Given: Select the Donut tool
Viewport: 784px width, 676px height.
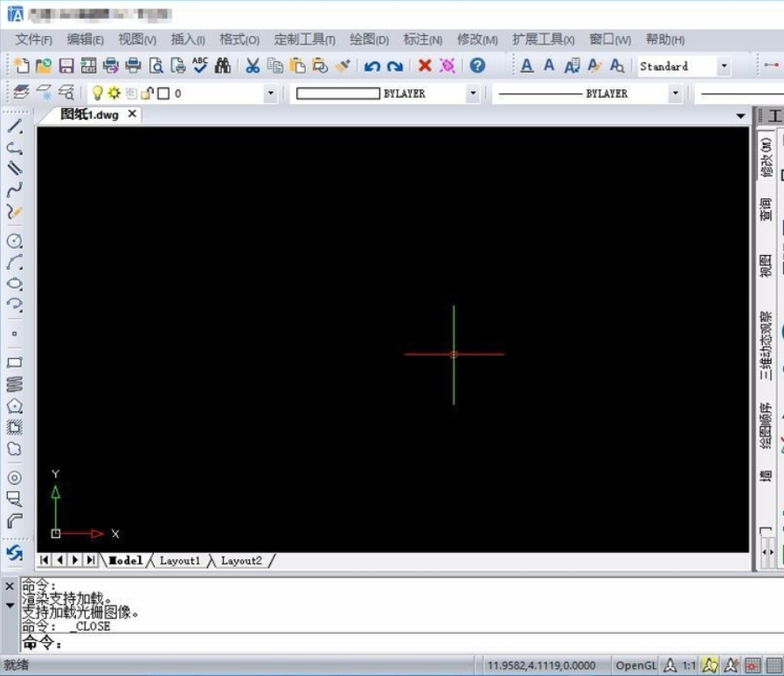Looking at the screenshot, I should [15, 478].
